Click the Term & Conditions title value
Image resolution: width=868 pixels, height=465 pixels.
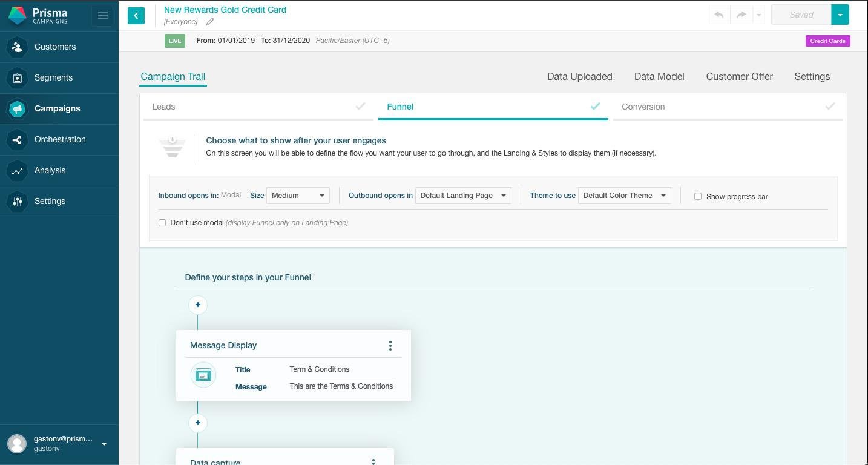pyautogui.click(x=320, y=369)
